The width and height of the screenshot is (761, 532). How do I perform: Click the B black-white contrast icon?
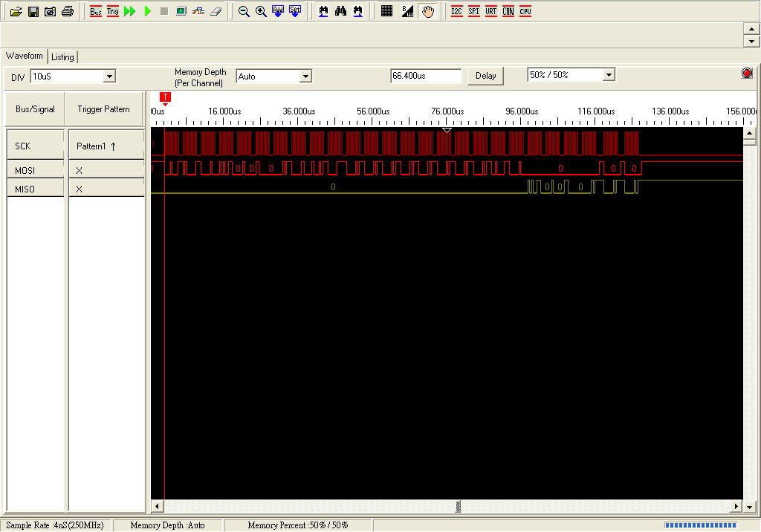[x=407, y=12]
